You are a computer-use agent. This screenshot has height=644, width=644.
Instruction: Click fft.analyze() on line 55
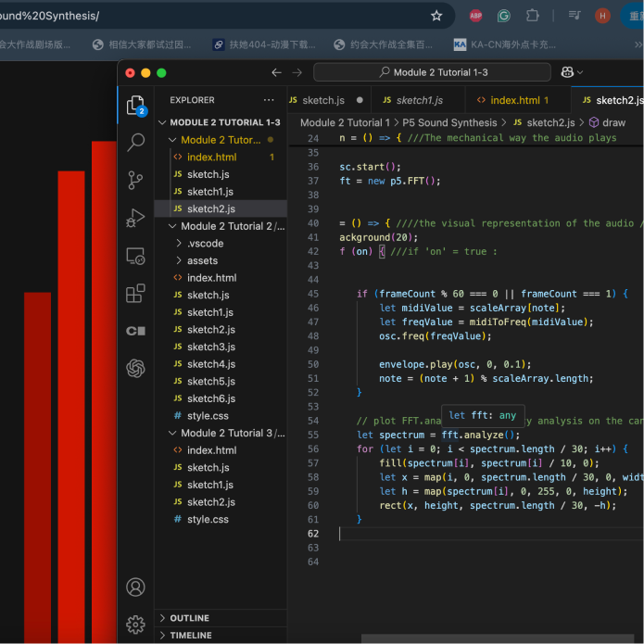481,435
